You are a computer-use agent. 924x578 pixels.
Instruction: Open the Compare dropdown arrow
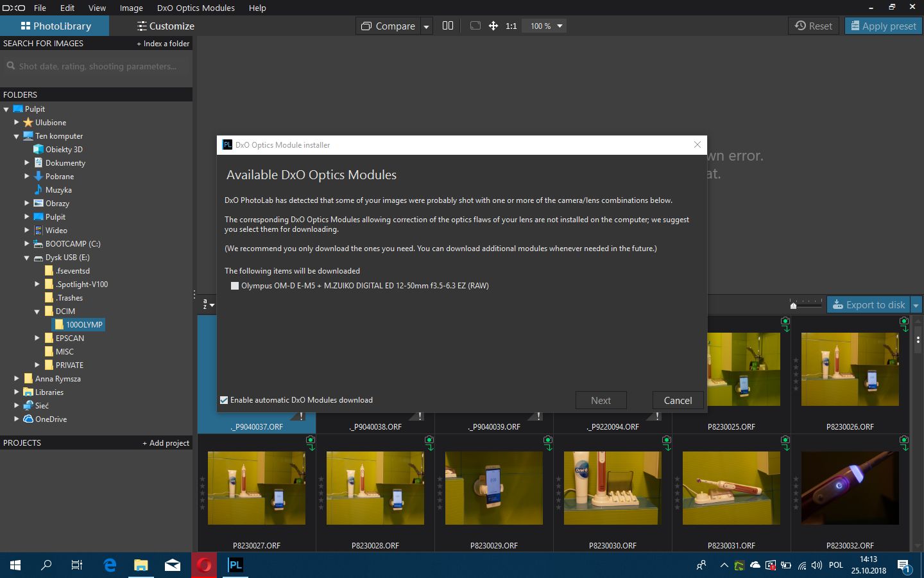click(426, 26)
